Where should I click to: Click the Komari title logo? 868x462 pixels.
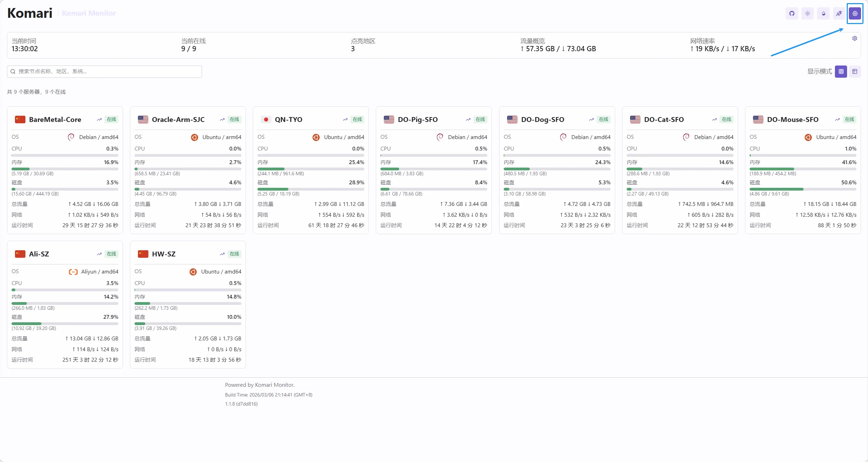30,13
